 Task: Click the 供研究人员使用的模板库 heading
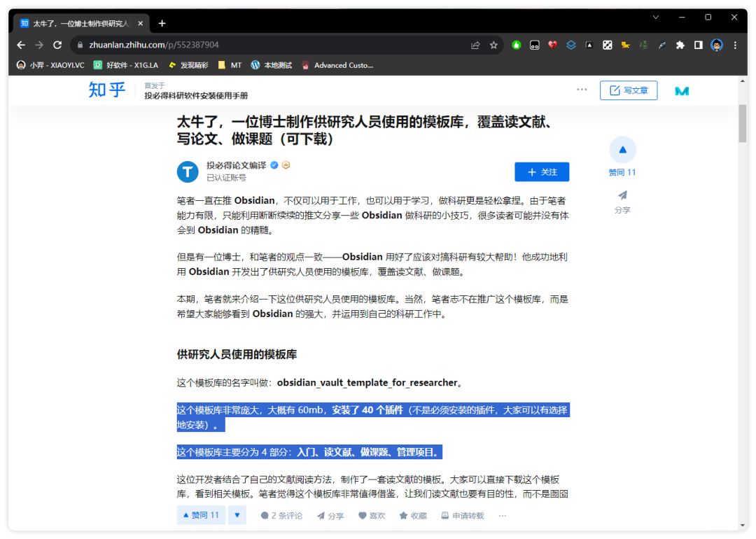237,354
